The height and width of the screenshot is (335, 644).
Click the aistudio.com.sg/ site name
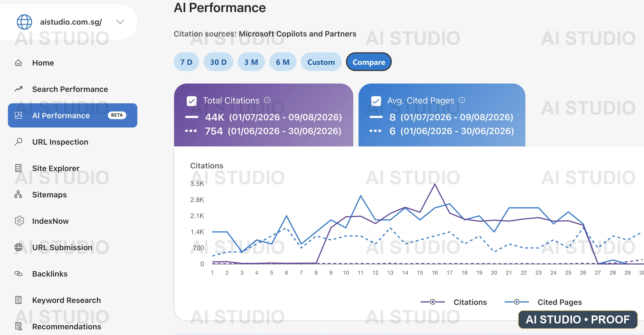[x=71, y=22]
